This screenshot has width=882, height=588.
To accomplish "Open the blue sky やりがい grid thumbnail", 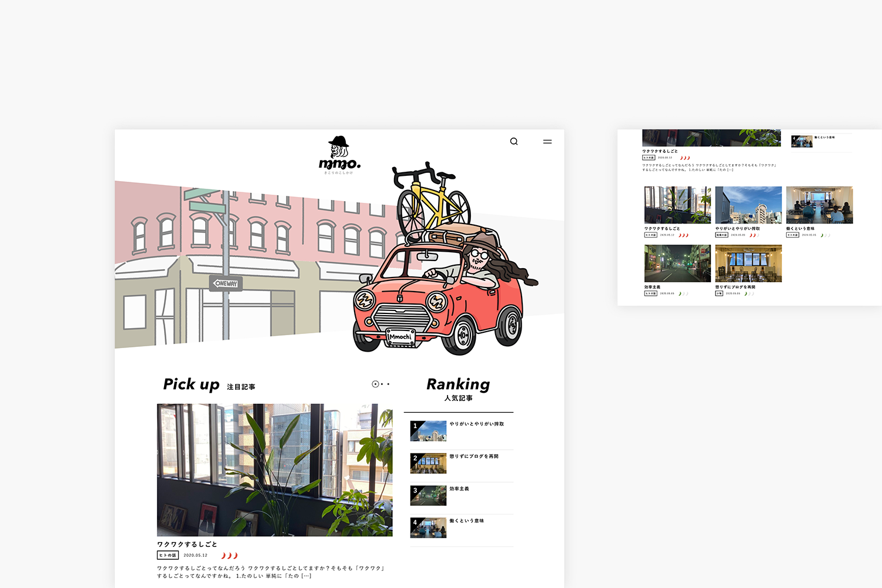I will (x=748, y=205).
